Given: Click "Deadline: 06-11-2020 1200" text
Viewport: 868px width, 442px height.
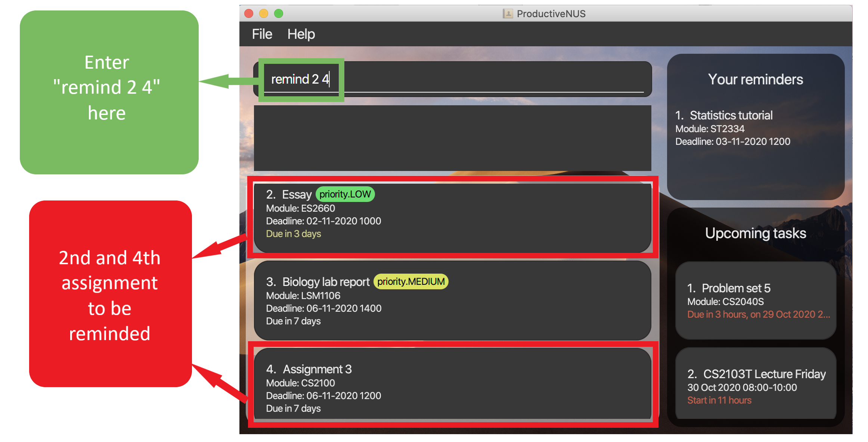Looking at the screenshot, I should pos(323,396).
